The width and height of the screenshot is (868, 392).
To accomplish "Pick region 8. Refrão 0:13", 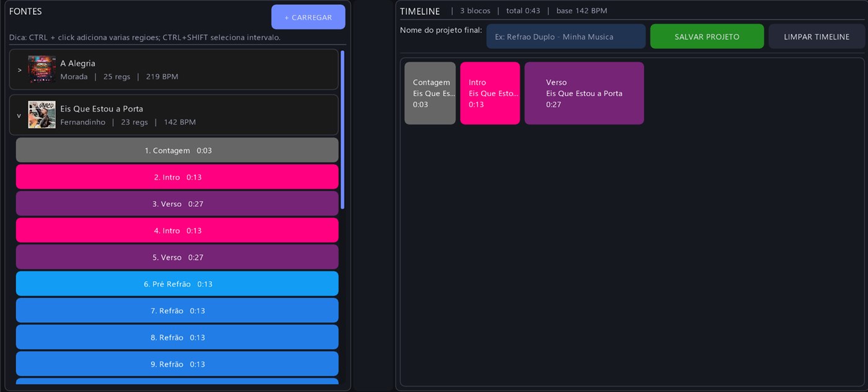I will 177,337.
